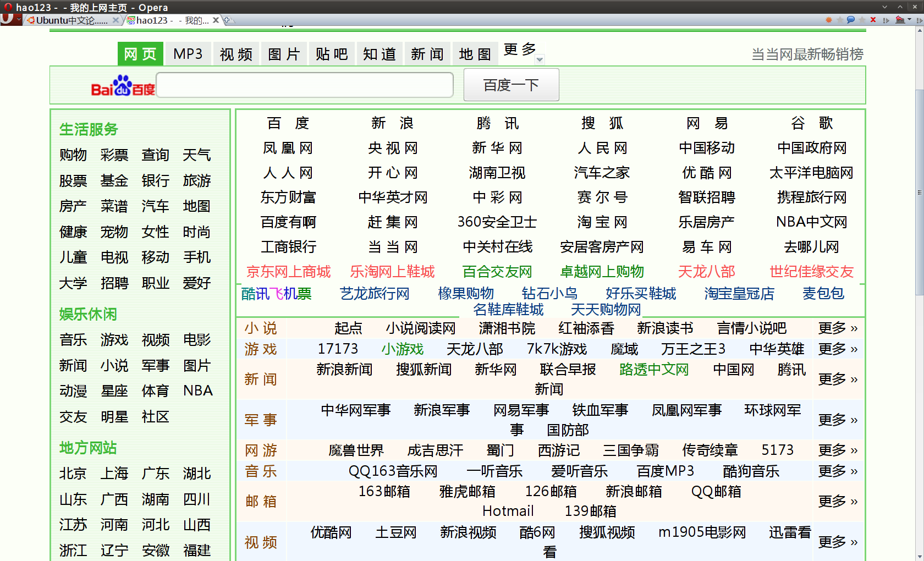Expand the closed tabs dropdown arrow
Image resolution: width=924 pixels, height=561 pixels.
pos(909,20)
